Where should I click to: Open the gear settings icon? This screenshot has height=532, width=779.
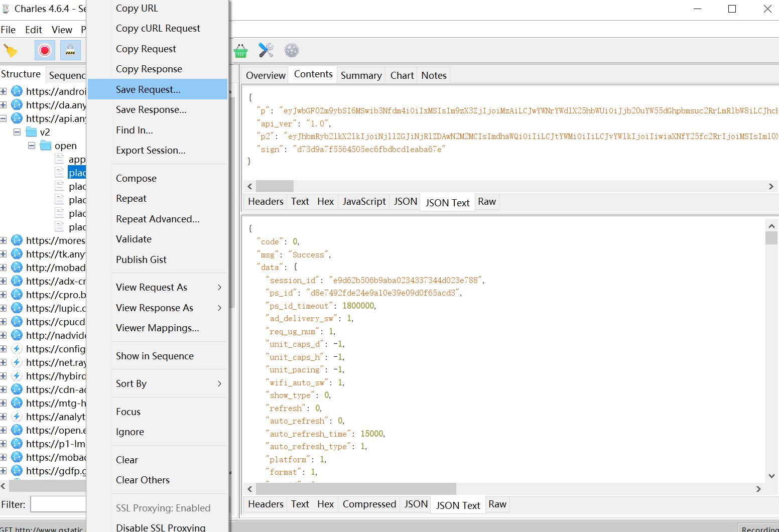(292, 50)
